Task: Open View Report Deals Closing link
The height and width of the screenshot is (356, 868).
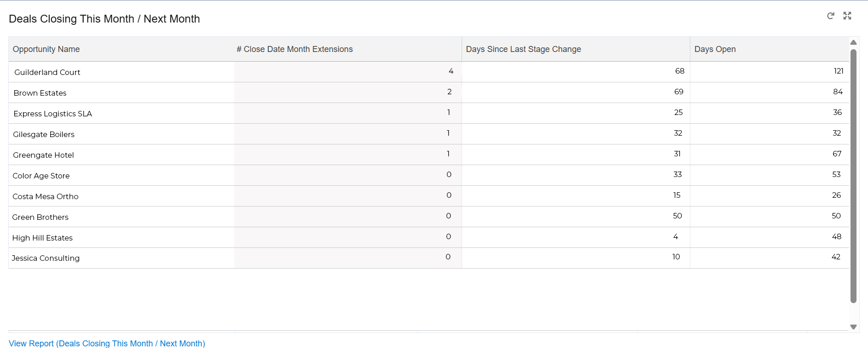Action: click(x=107, y=344)
